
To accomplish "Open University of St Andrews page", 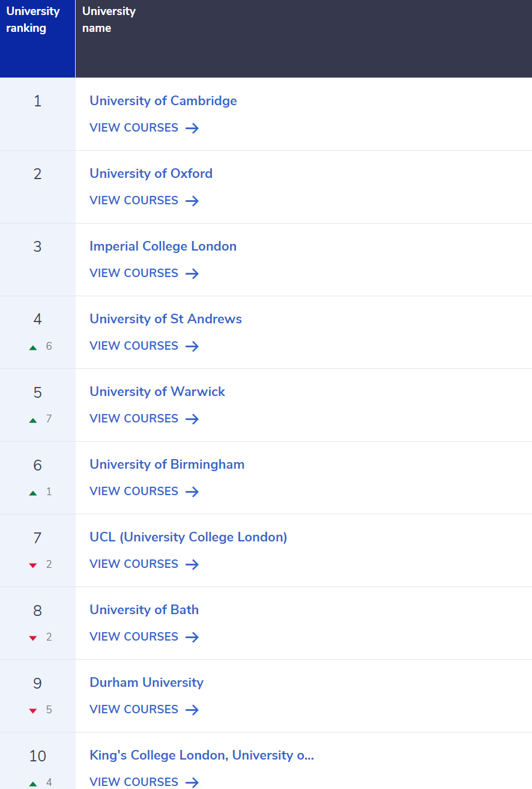I will pyautogui.click(x=166, y=318).
